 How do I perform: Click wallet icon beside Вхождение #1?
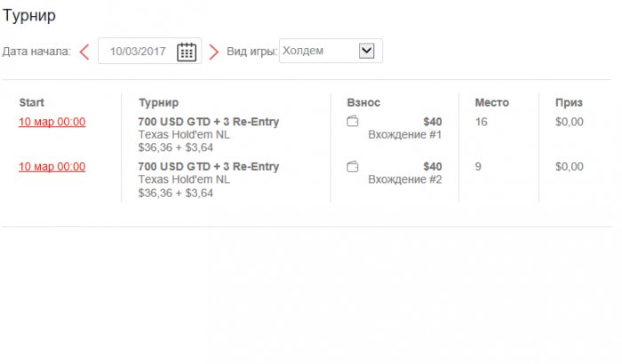(353, 122)
